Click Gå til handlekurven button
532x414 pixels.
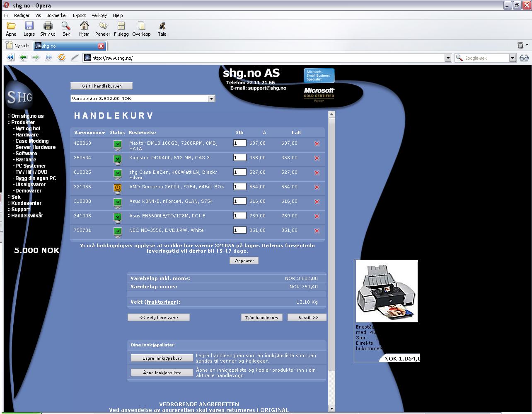(102, 86)
